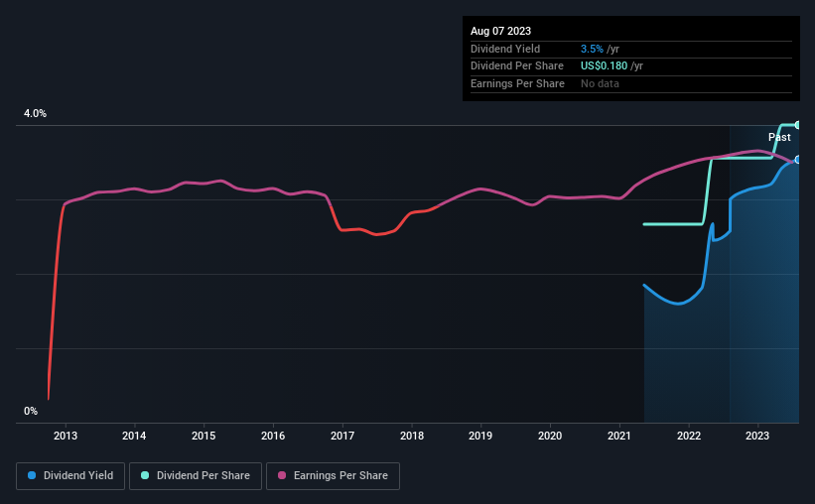Toggle the Earnings Per Share legend button
815x504 pixels.
(x=333, y=476)
